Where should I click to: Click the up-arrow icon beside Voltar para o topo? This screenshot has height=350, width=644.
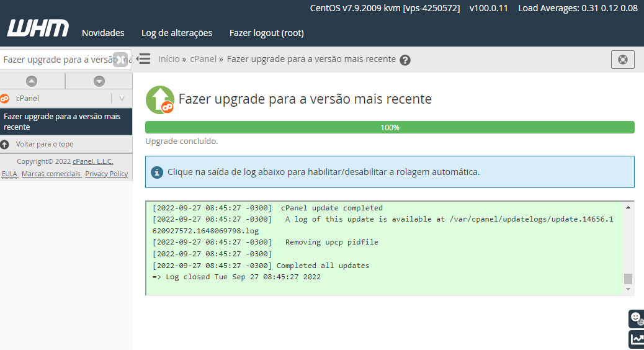pyautogui.click(x=4, y=144)
